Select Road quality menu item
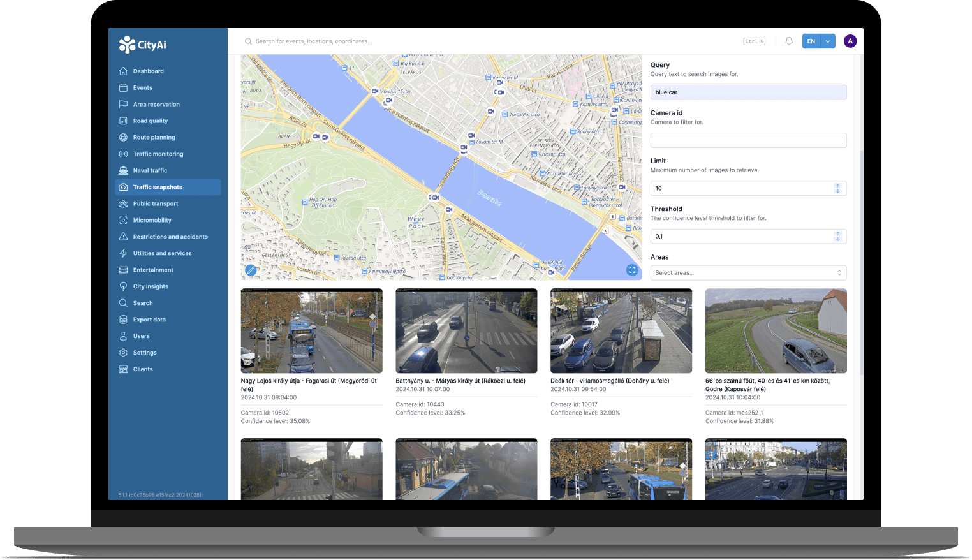972x560 pixels. [168, 121]
